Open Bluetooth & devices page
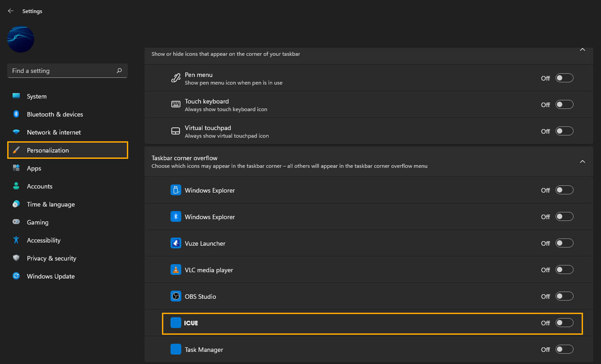This screenshot has height=364, width=601. coord(55,114)
